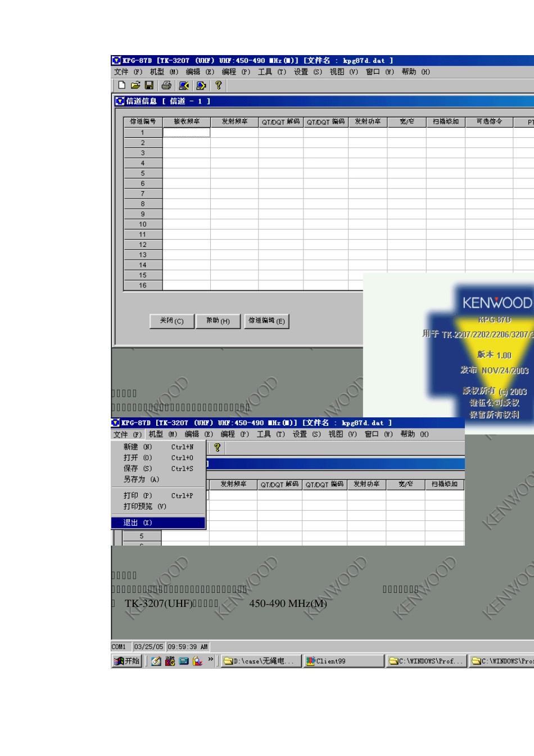The image size is (534, 756).
Task: Click empty 接收频率 cell in row 1
Action: point(187,133)
